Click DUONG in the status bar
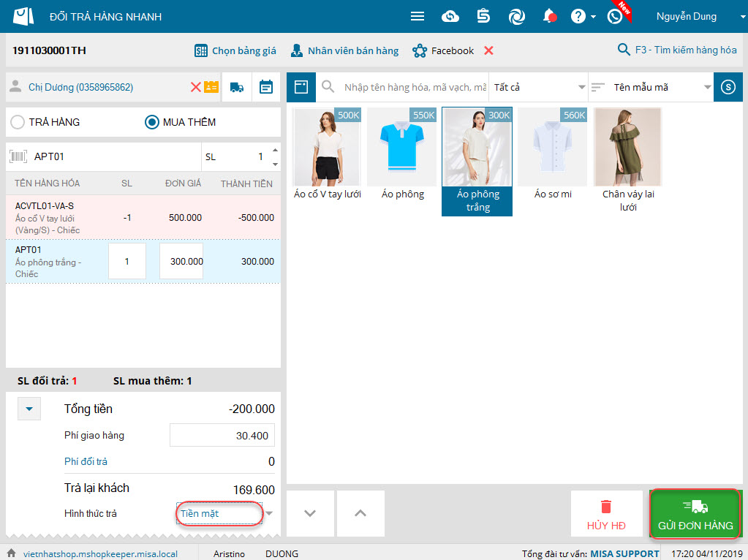 point(282,554)
